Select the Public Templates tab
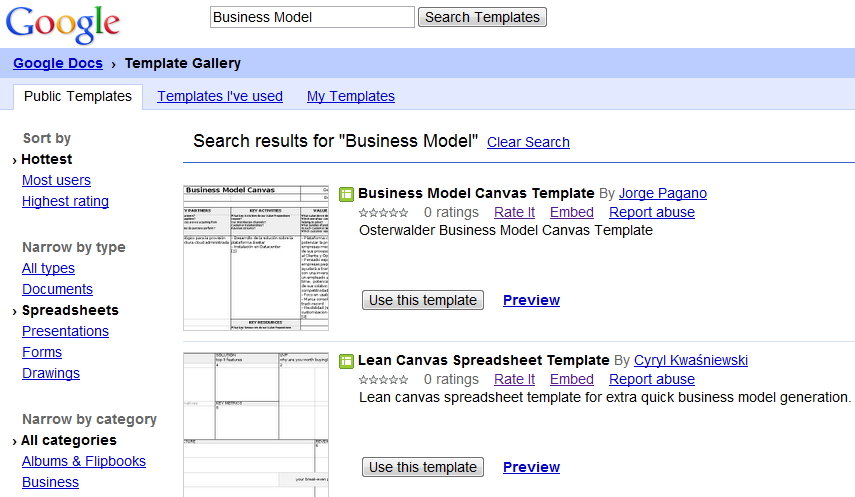The image size is (855, 497). click(x=78, y=97)
